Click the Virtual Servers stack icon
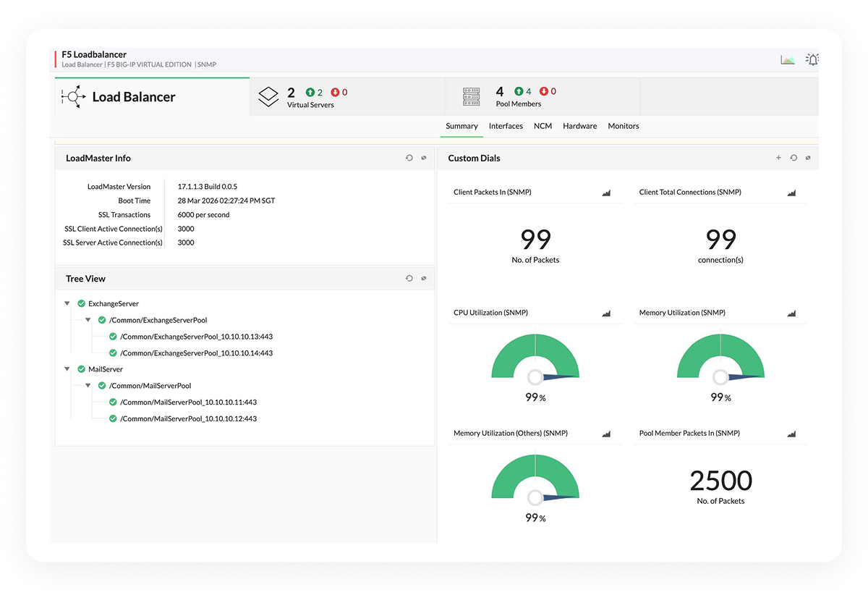Image resolution: width=868 pixels, height=603 pixels. click(268, 95)
